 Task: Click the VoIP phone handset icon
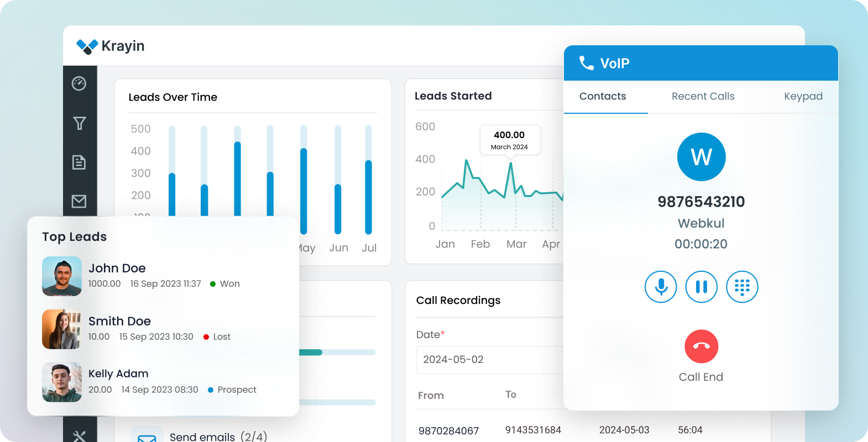click(586, 63)
